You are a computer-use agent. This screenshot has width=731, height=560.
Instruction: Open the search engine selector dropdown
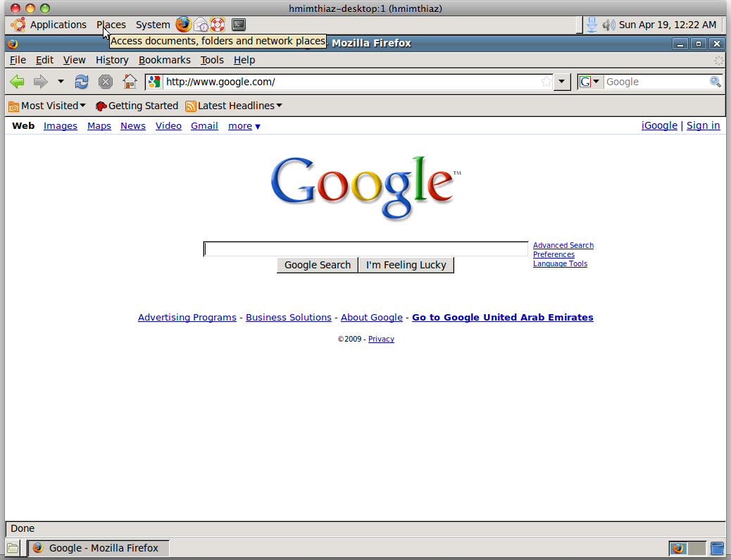pyautogui.click(x=589, y=82)
